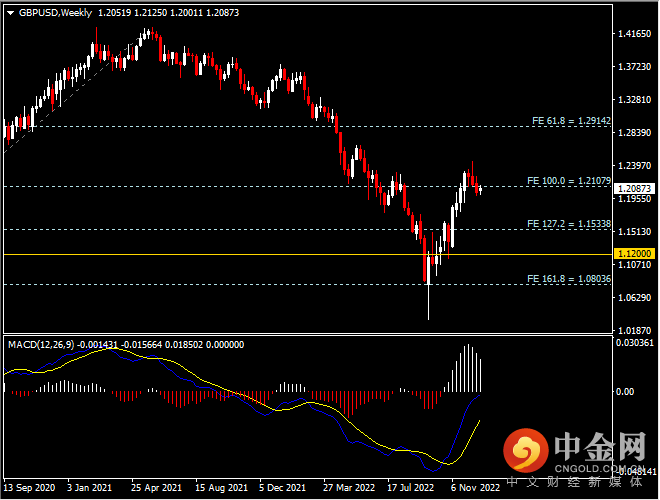660x500 pixels.
Task: Select the FE 161.8 = 1.08036 label
Action: pos(567,278)
